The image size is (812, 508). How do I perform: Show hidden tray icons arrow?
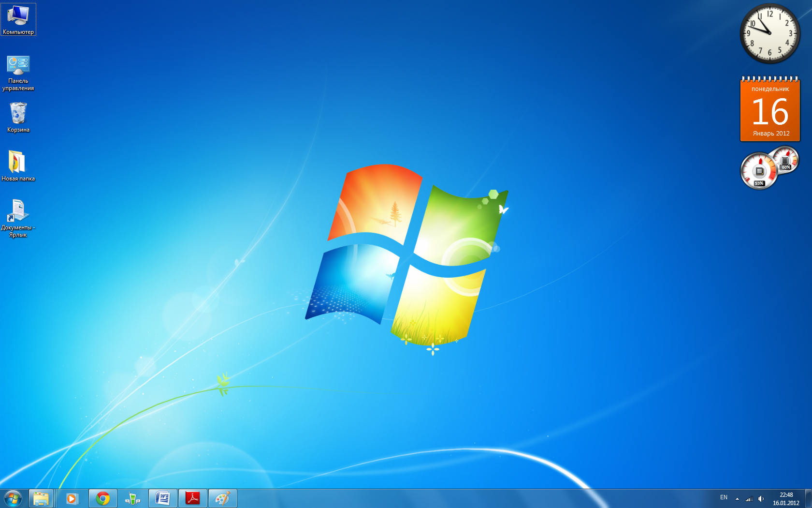point(737,499)
